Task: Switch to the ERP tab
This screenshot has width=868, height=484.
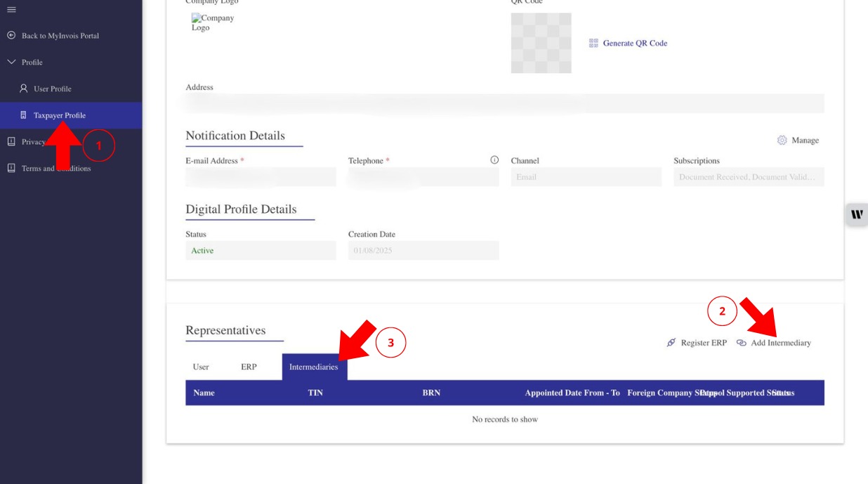Action: pos(249,367)
